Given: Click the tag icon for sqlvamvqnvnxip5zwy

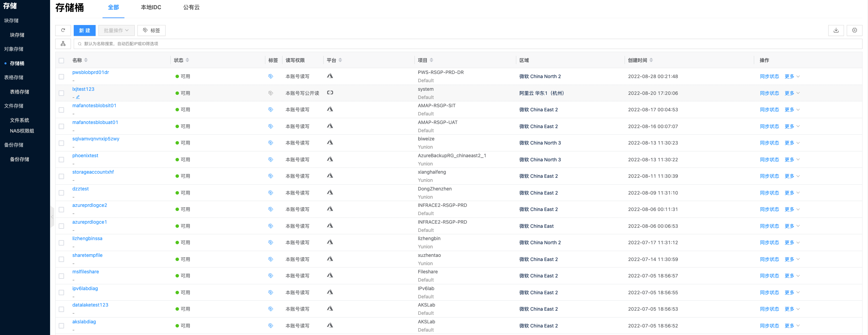Looking at the screenshot, I should (270, 143).
